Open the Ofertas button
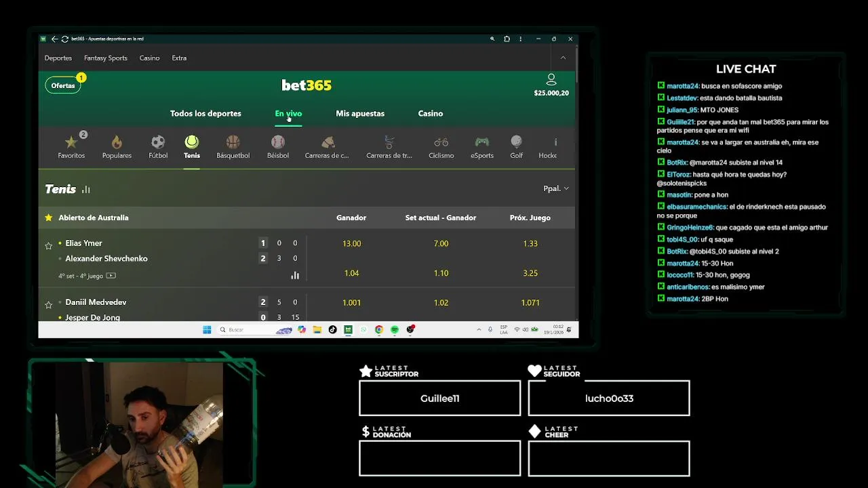This screenshot has height=488, width=868. [x=63, y=85]
